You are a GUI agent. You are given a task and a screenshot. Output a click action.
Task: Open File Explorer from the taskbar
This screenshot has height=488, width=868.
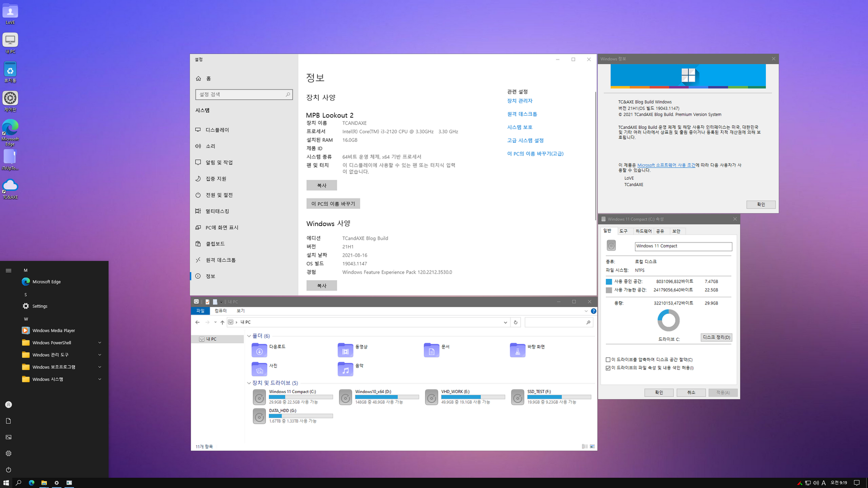pos(44,483)
